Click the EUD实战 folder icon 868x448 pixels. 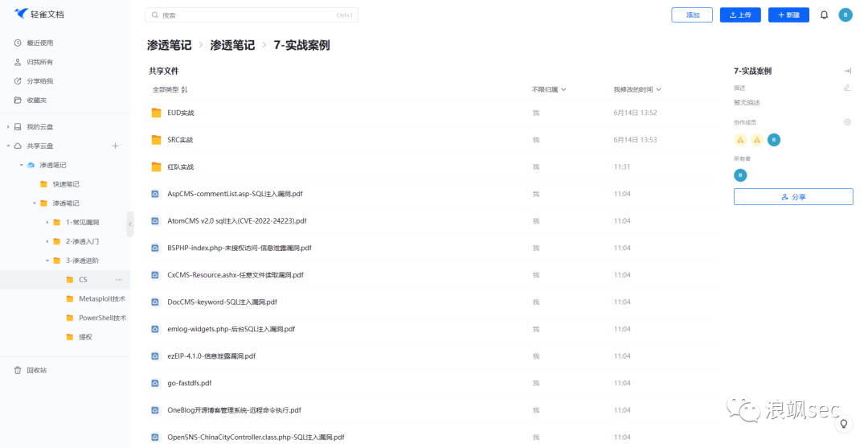[x=156, y=113]
